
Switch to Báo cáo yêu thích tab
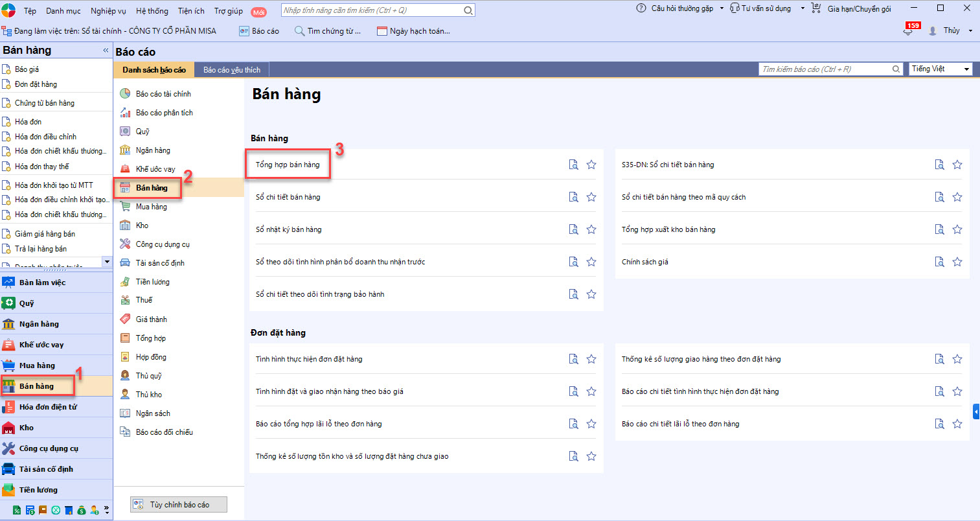pos(231,70)
